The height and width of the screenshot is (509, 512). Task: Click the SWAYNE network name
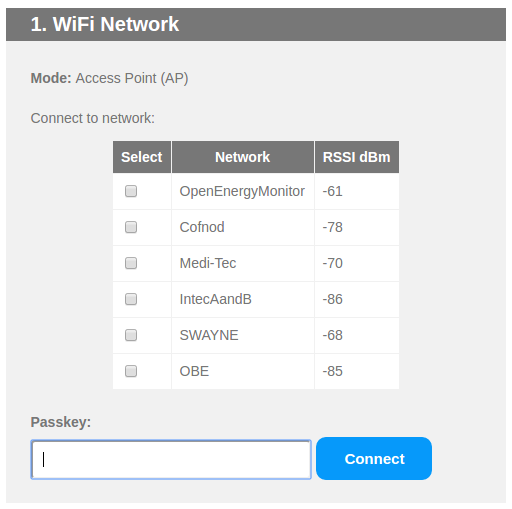coord(209,335)
